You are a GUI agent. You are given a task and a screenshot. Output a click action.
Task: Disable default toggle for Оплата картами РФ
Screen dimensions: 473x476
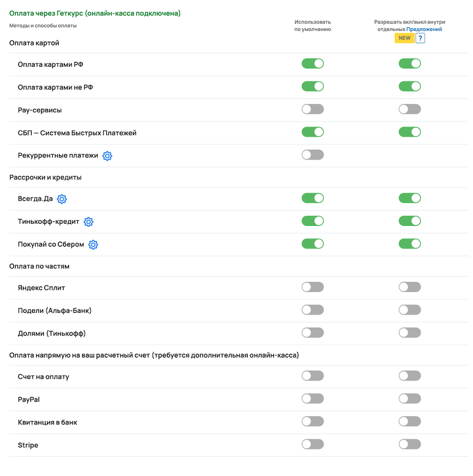[312, 64]
